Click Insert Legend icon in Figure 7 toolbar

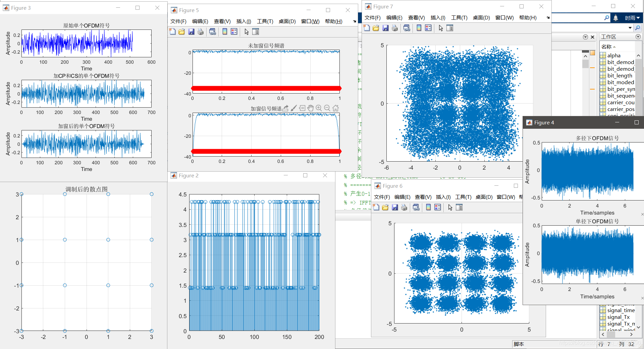tap(428, 28)
